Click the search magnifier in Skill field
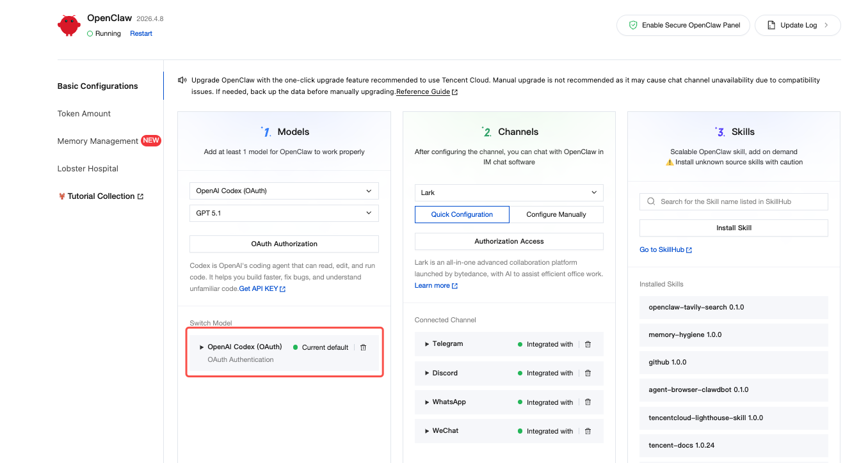 (x=651, y=201)
